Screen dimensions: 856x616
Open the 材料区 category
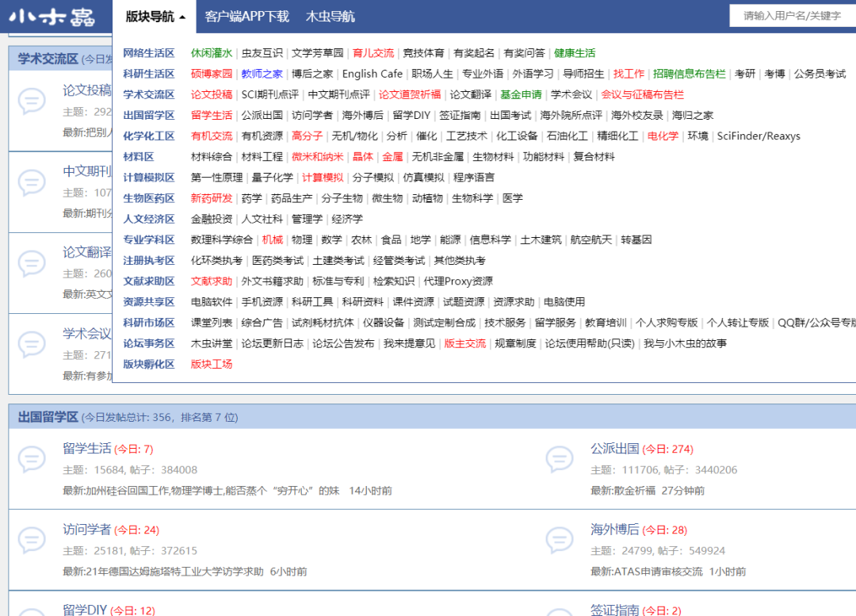(138, 157)
